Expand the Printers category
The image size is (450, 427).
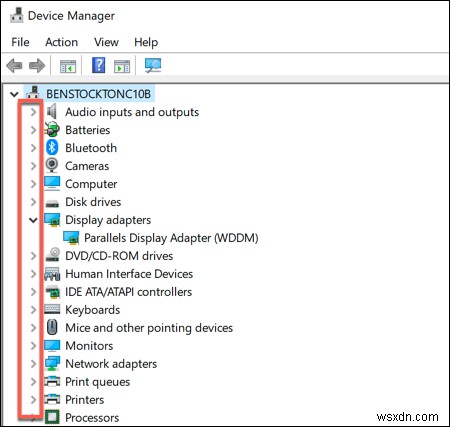tap(33, 400)
